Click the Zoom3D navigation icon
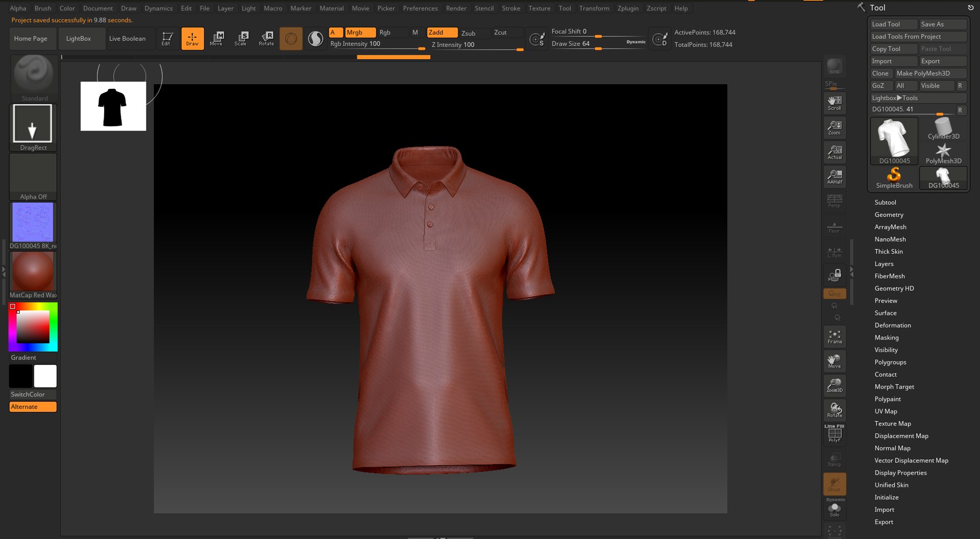The image size is (980, 539). coord(835,386)
